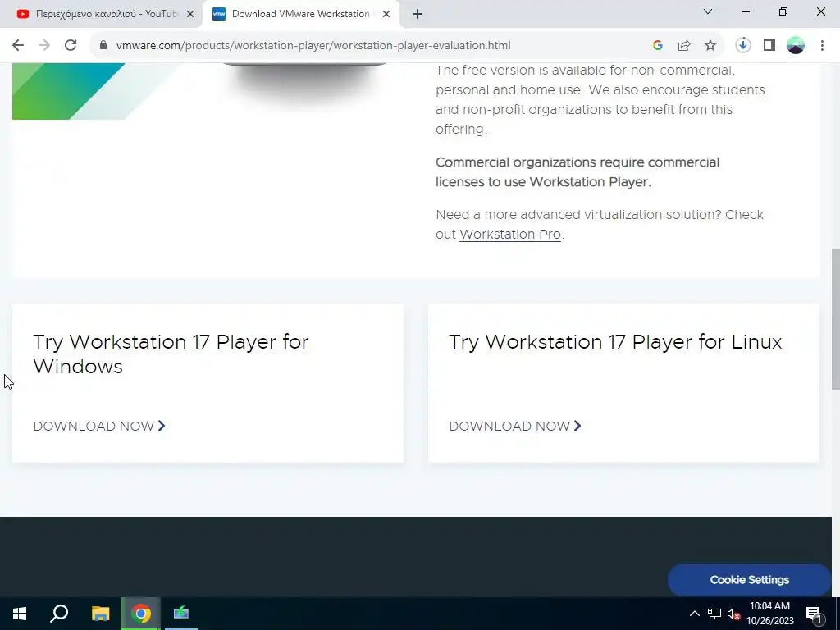This screenshot has height=630, width=840.
Task: Click the page vertical scrollbar thumb
Action: tap(836, 319)
